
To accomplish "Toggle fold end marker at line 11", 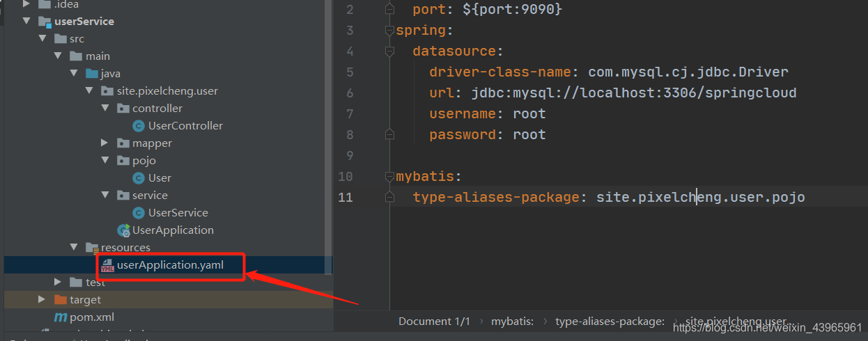I will (x=389, y=198).
